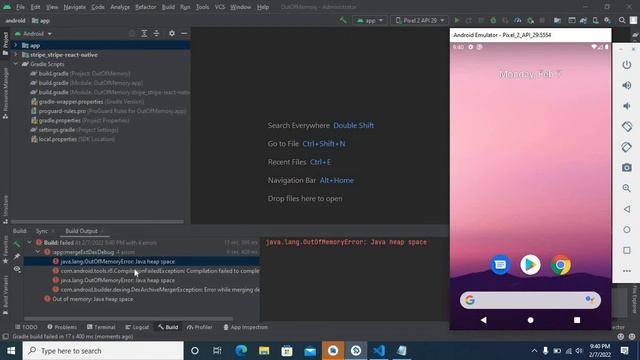Open the Profile app gauge icon
640x360 pixels.
(518, 20)
